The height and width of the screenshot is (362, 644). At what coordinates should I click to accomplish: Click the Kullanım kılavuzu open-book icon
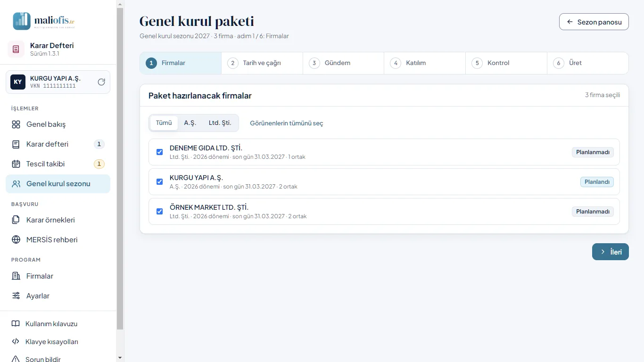pos(16,324)
